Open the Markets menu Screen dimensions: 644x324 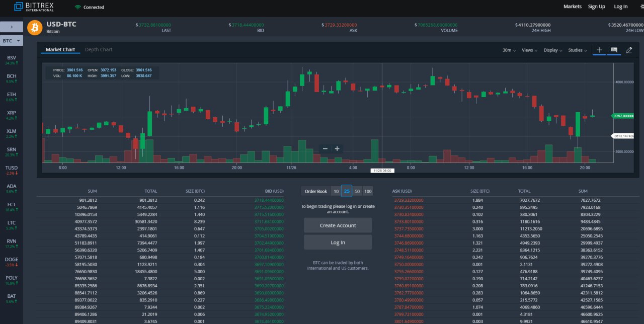tap(573, 7)
